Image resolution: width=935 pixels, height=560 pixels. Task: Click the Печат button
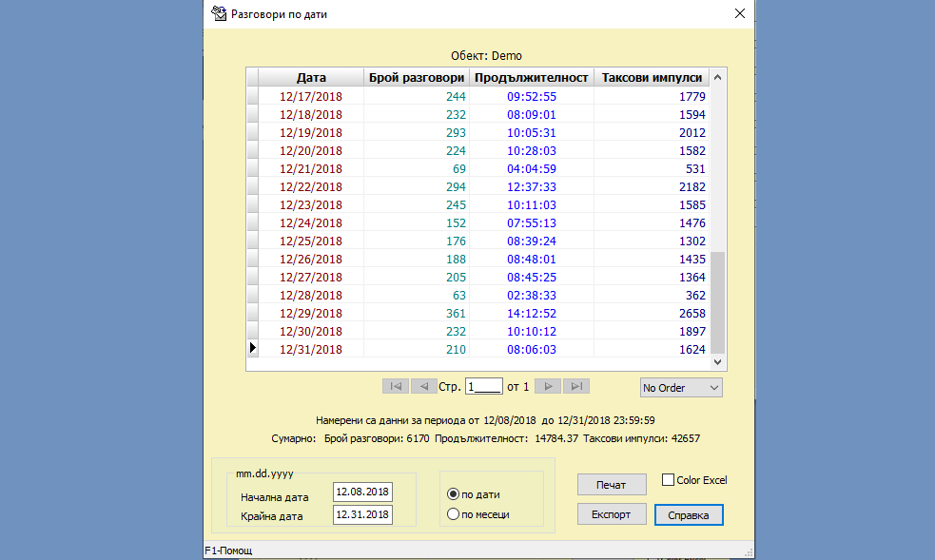coord(612,484)
